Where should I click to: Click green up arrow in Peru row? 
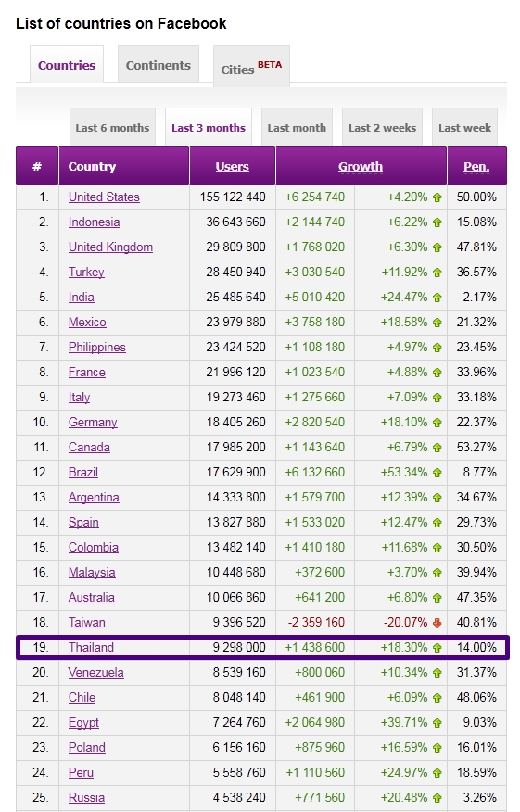click(438, 773)
